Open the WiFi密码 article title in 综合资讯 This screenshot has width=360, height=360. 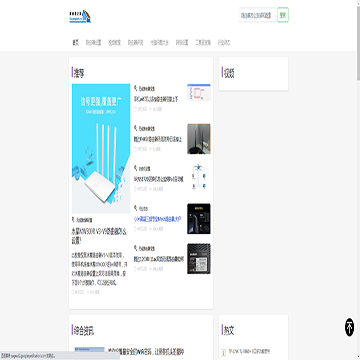point(146,352)
